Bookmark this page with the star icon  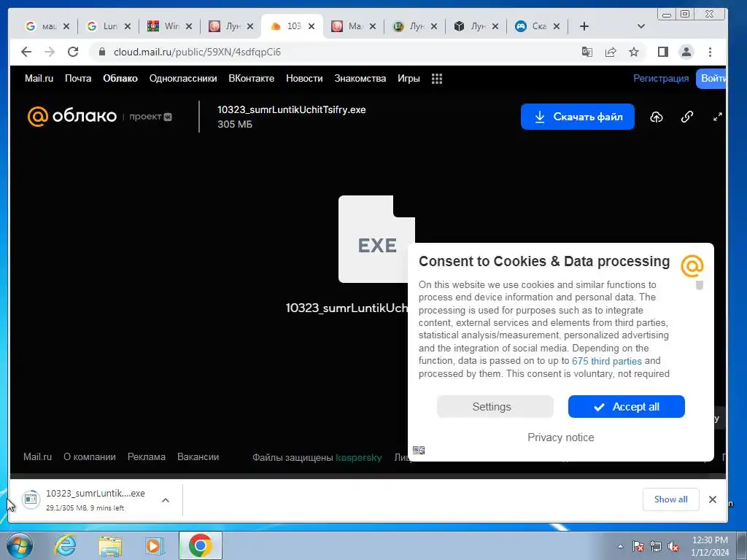634,52
